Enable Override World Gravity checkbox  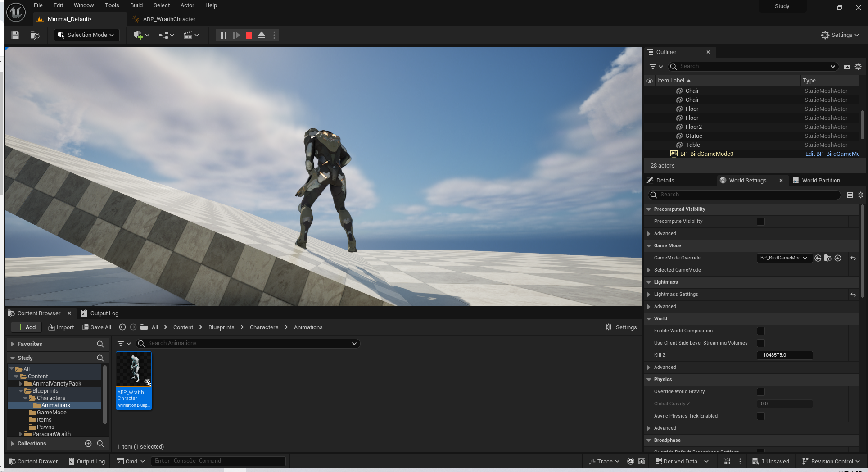[761, 392]
